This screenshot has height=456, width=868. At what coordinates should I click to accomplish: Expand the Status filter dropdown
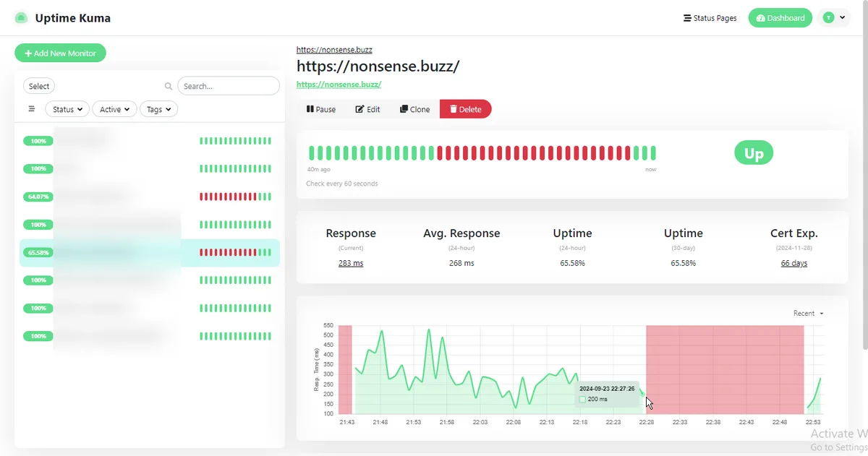point(67,109)
